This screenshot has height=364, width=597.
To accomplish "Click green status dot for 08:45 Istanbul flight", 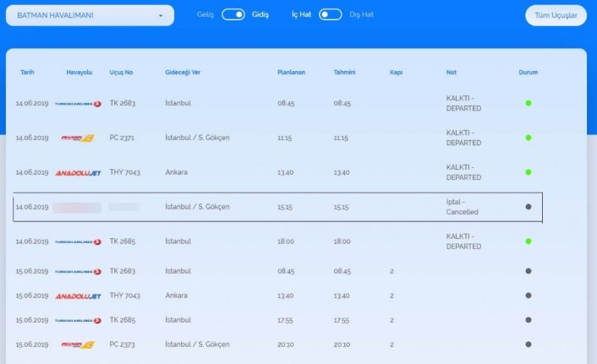I will coord(529,103).
